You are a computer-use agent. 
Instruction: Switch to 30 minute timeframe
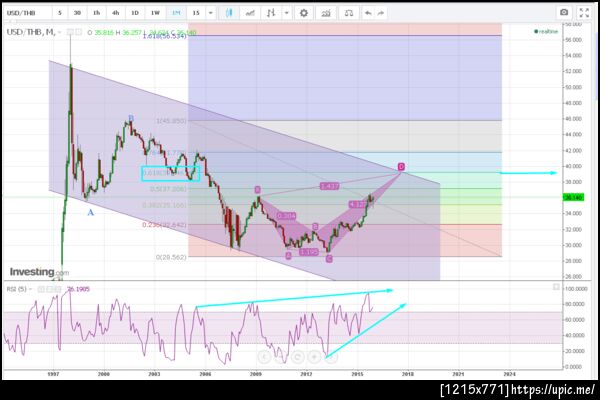pos(77,13)
